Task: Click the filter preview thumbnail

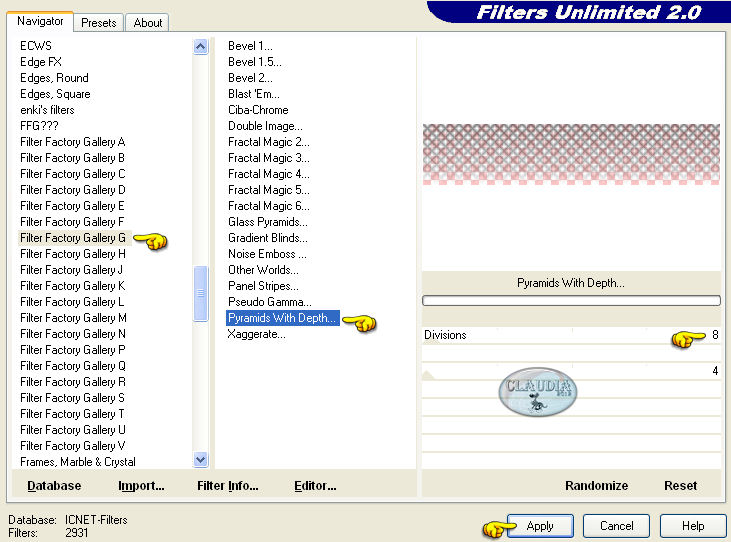Action: click(571, 154)
